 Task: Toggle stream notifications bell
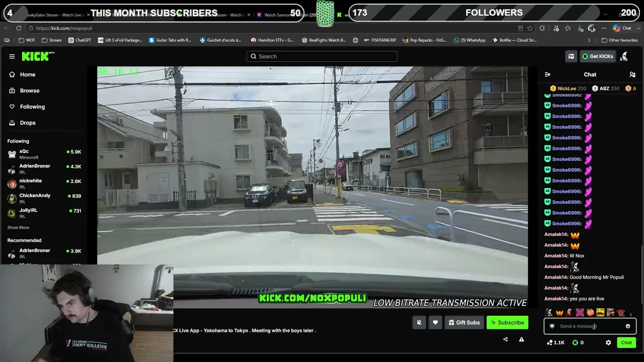click(419, 323)
